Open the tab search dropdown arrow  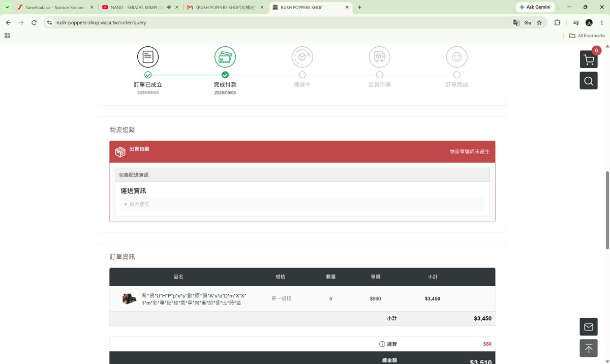[7, 7]
